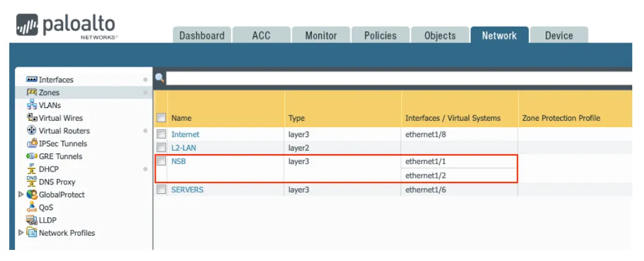
Task: Click the Network Profiles icon
Action: click(x=32, y=233)
